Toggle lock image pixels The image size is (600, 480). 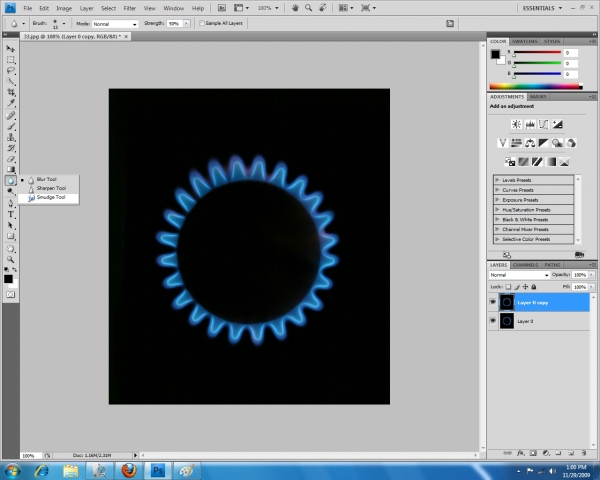point(517,286)
